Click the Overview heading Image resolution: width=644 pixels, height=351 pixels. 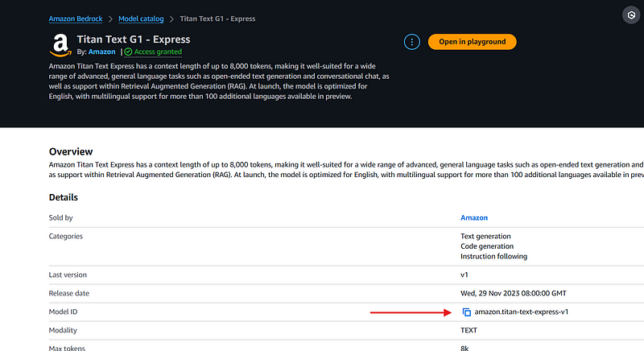(71, 151)
